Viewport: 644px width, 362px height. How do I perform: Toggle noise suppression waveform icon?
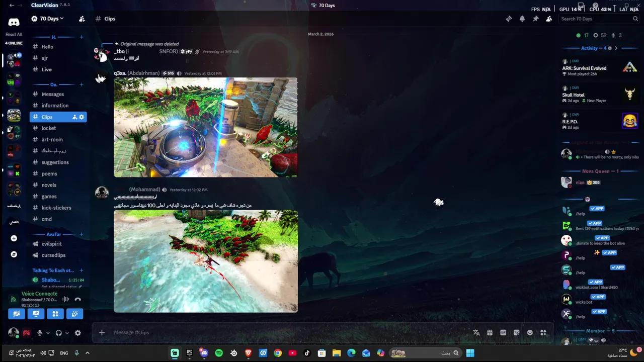[x=65, y=299]
